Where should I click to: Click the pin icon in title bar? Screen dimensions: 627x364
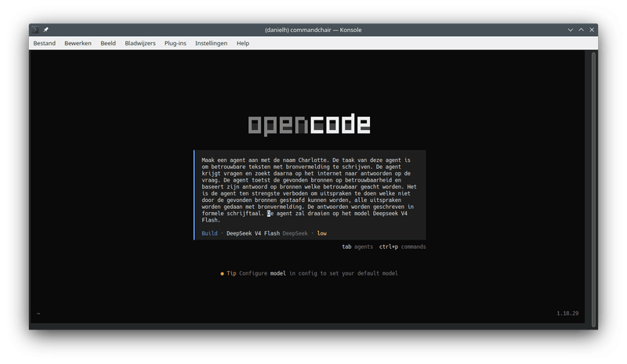click(x=46, y=30)
